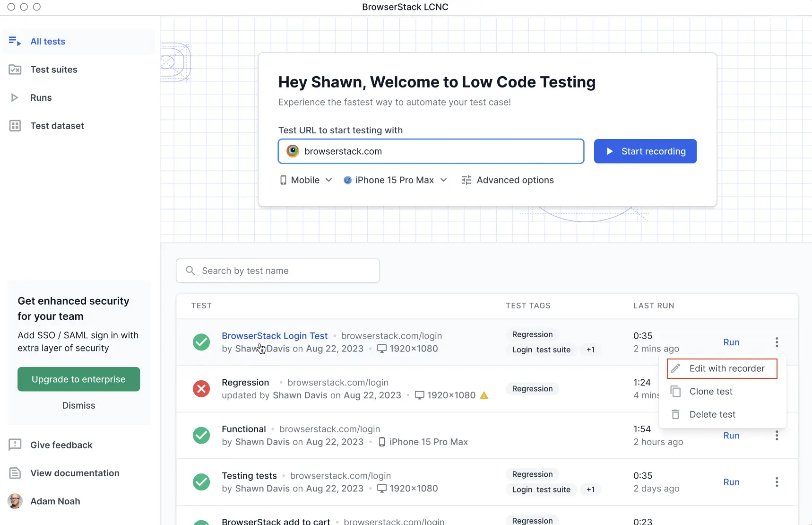812x525 pixels.
Task: Click the All tests sidebar icon
Action: [x=15, y=42]
